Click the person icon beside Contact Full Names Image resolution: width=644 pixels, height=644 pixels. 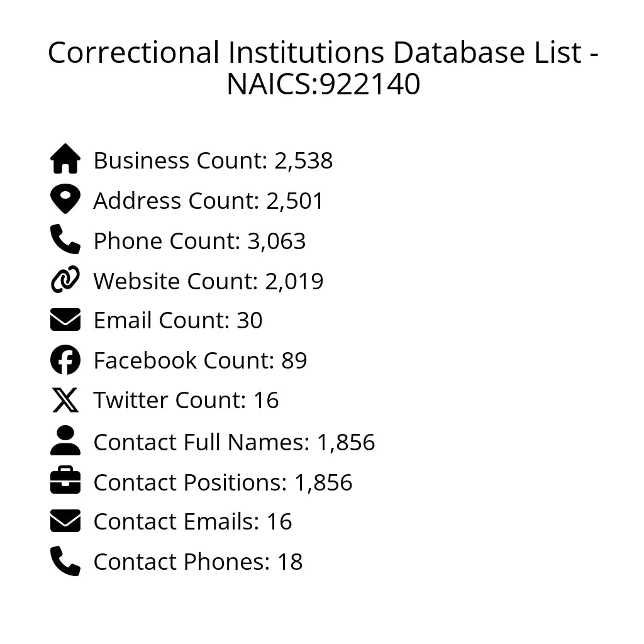click(65, 441)
